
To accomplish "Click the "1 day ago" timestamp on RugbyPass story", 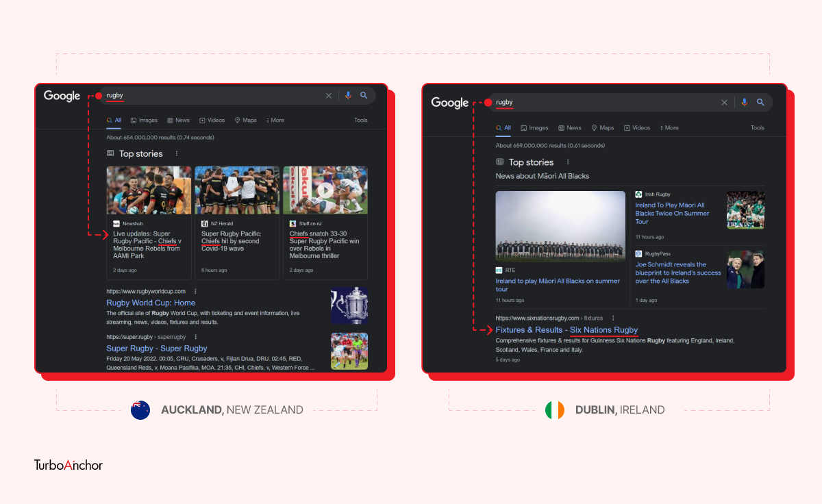I will pos(645,301).
